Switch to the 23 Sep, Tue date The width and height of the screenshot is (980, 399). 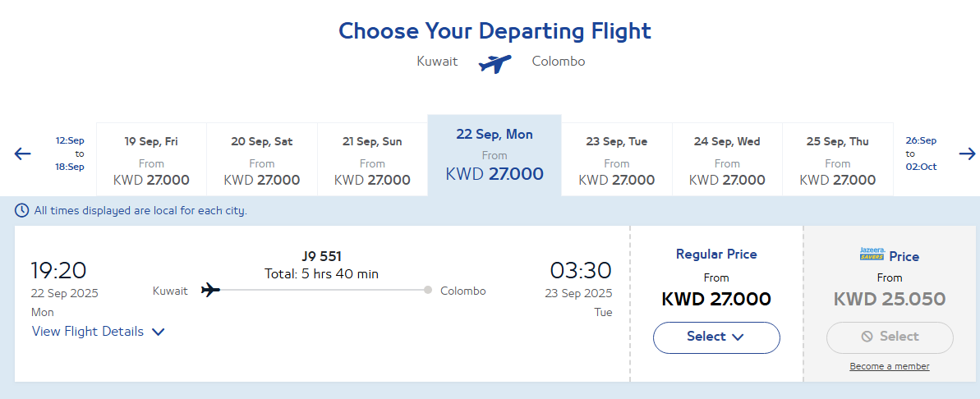click(x=617, y=160)
